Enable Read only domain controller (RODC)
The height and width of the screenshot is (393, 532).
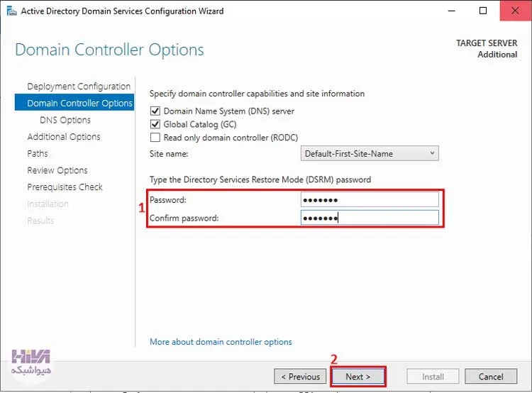point(155,138)
